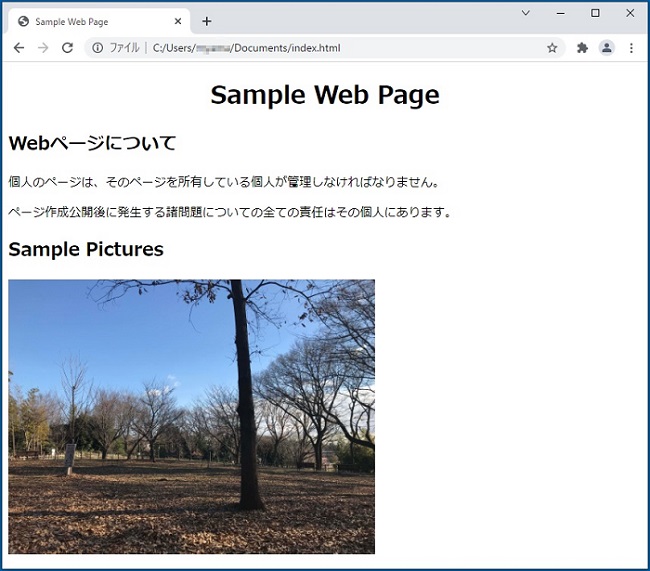Minimize the browser window
650x571 pixels.
pos(561,13)
